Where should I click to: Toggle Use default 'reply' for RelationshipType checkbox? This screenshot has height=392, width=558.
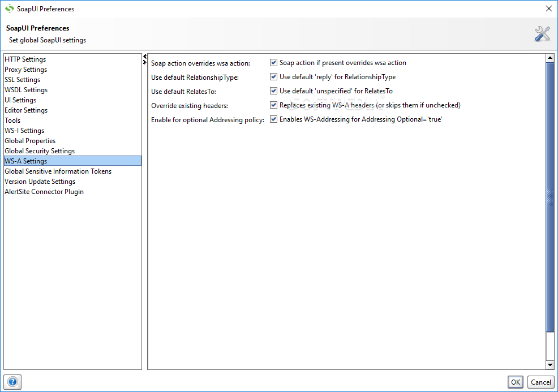(273, 77)
